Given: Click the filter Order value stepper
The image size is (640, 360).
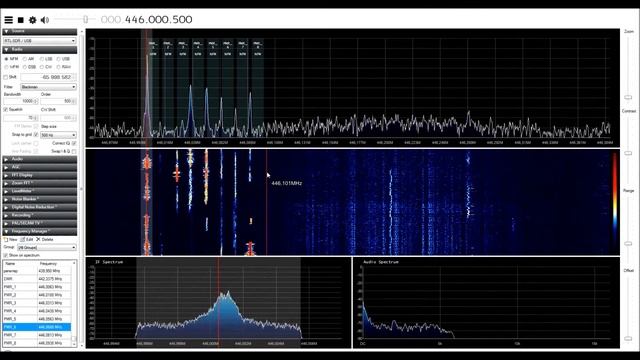Looking at the screenshot, I should pyautogui.click(x=58, y=101).
